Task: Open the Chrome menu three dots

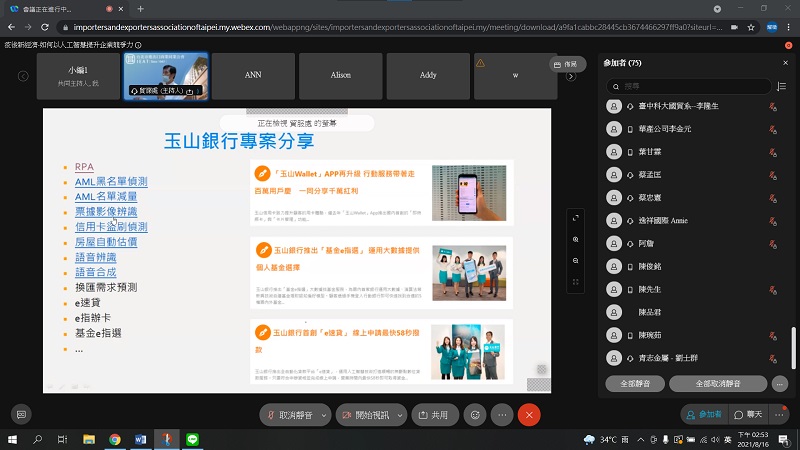Action: coord(789,27)
